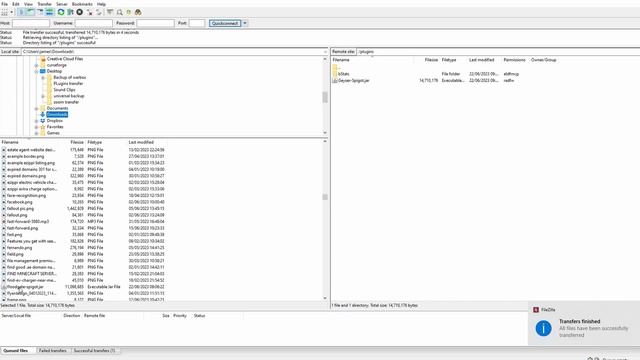Image resolution: width=640 pixels, height=360 pixels.
Task: Select the PLugins transfer folder
Action: tap(68, 84)
